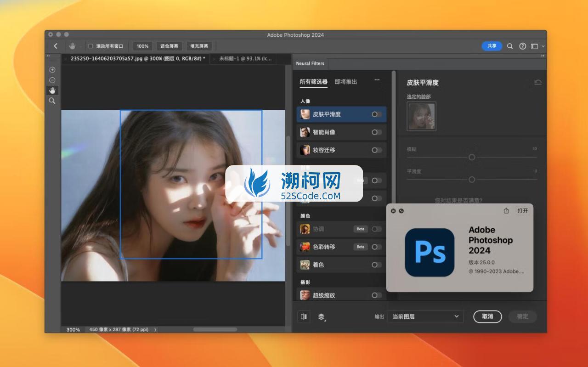The image size is (588, 367).
Task: Click the Beta badge beside 色彩转移
Action: point(361,247)
